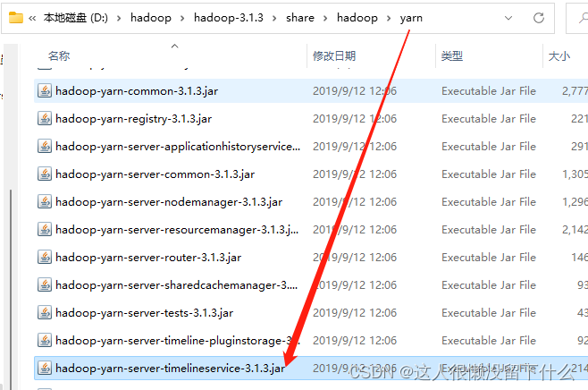Click jar icon of hadoop-yarn-server-applicationhistoryservice file

45,147
